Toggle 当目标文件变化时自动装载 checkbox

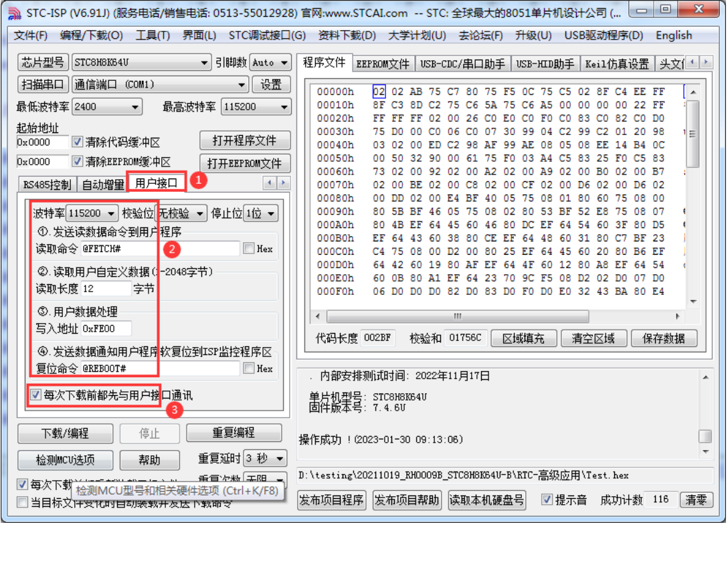(x=22, y=502)
